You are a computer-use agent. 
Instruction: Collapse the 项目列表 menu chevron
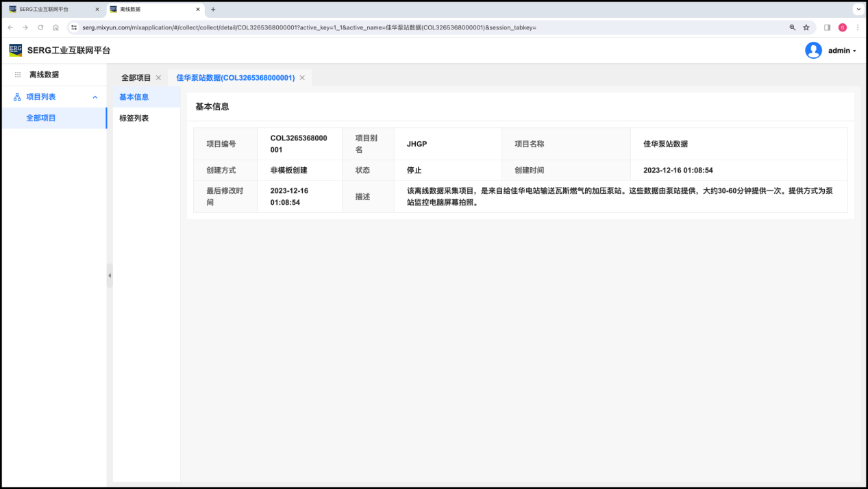point(95,97)
